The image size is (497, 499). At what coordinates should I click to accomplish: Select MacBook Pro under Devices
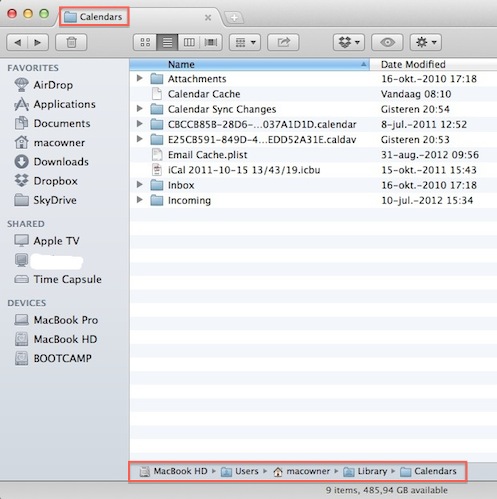point(56,320)
